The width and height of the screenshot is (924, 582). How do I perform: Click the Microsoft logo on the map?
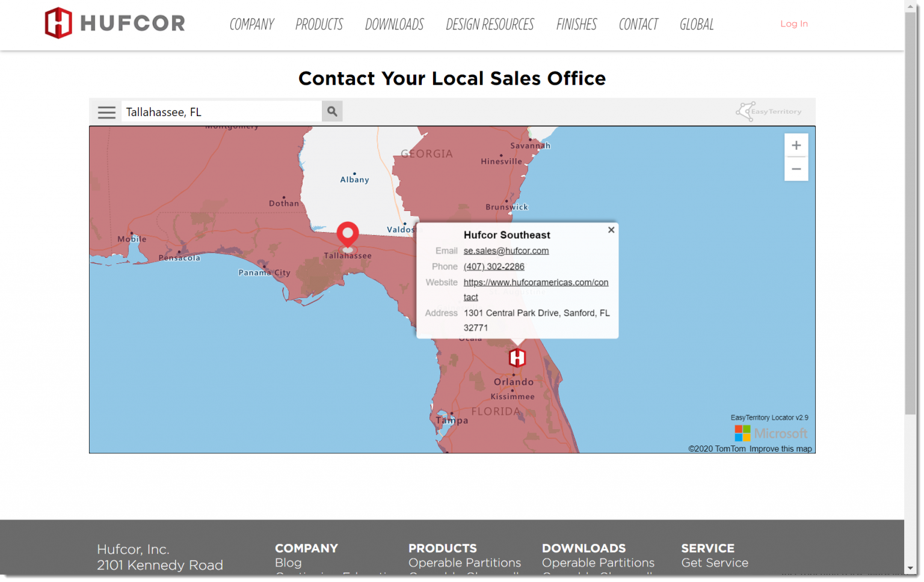pyautogui.click(x=772, y=433)
